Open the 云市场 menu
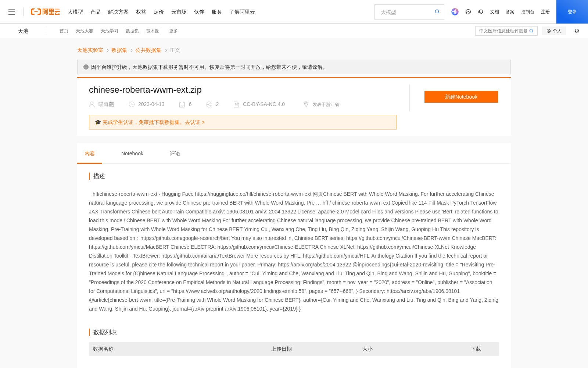This screenshot has height=368, width=588. pos(179,12)
